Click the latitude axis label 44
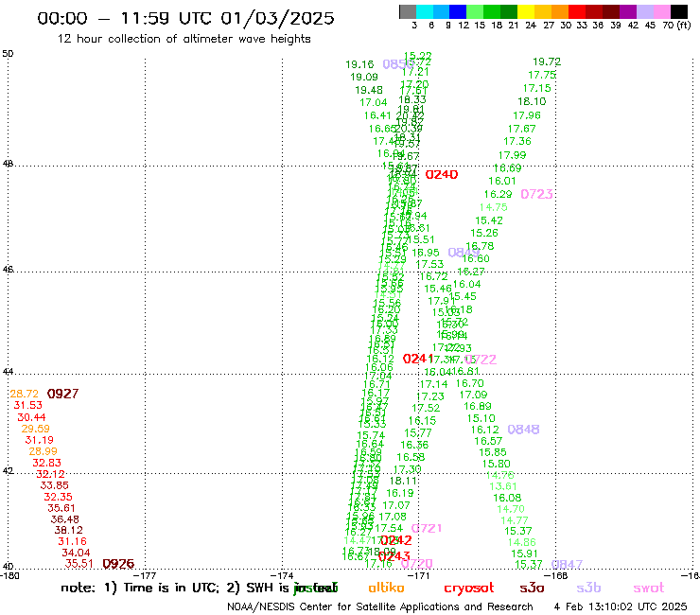 8,372
